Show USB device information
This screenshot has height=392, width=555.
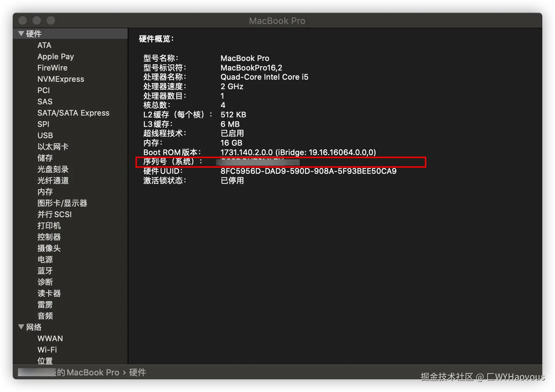45,135
